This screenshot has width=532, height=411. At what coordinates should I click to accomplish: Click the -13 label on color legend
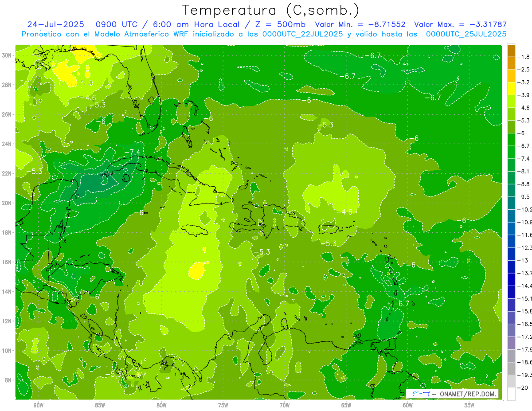523,260
